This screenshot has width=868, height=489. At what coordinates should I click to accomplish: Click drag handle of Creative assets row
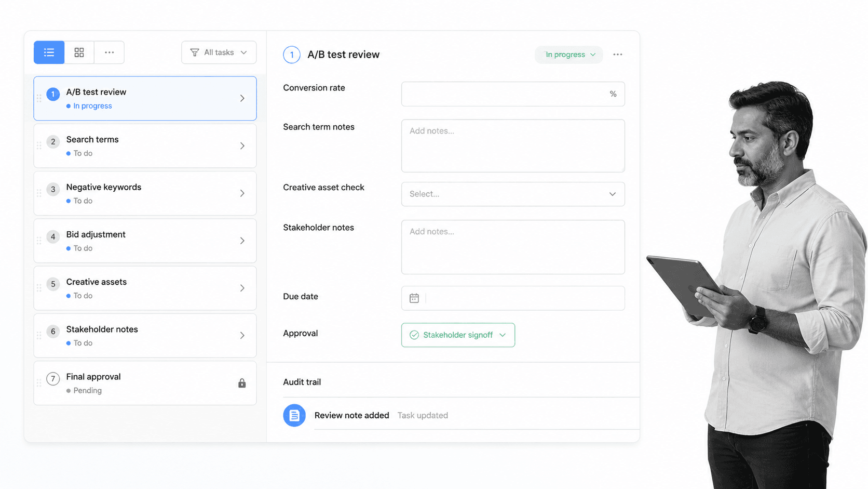(39, 288)
